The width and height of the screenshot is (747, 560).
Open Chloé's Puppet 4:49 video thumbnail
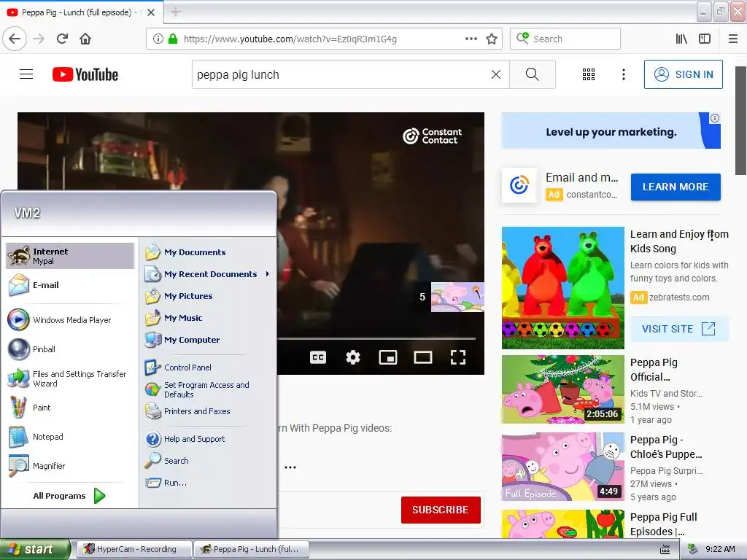[562, 467]
